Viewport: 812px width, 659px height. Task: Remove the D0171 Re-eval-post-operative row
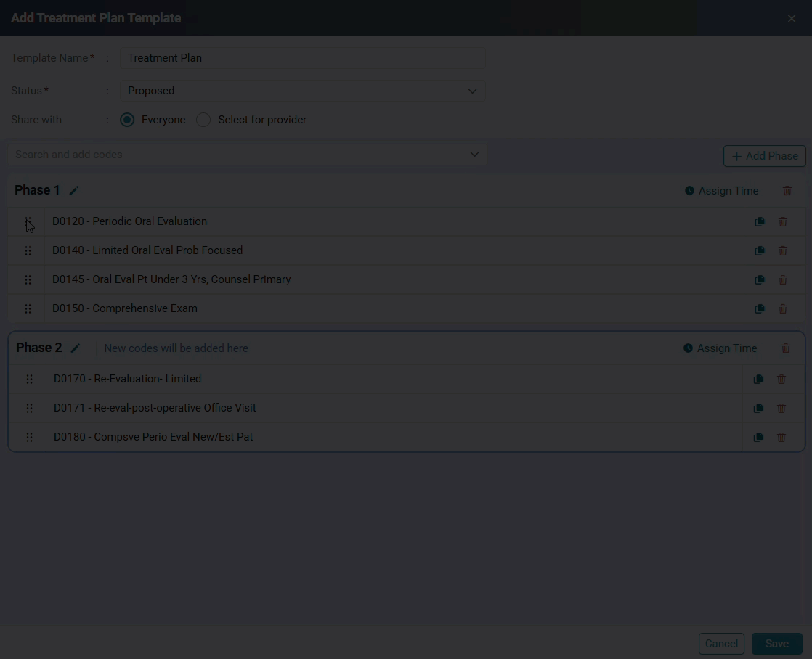pyautogui.click(x=781, y=408)
